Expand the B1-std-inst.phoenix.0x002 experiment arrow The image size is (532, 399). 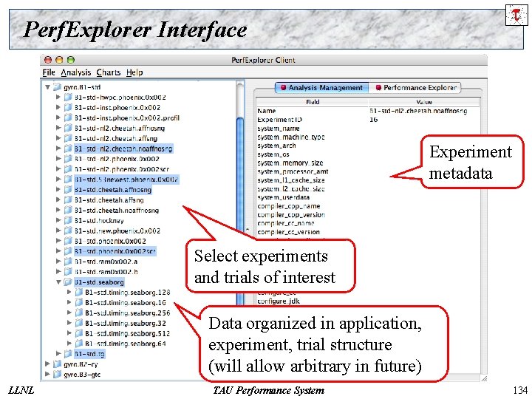pos(58,108)
